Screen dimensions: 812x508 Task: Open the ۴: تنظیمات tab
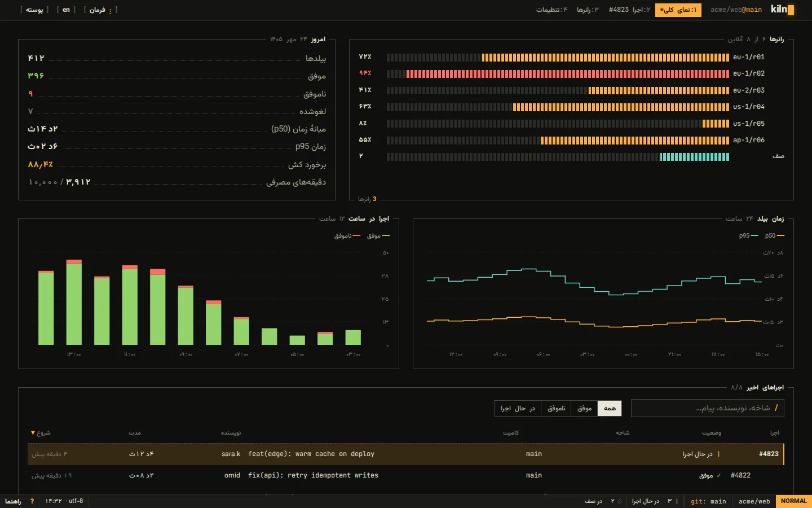[x=551, y=10]
